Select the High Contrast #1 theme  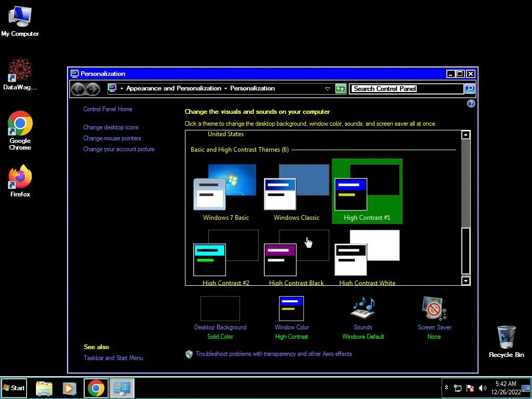click(x=367, y=191)
